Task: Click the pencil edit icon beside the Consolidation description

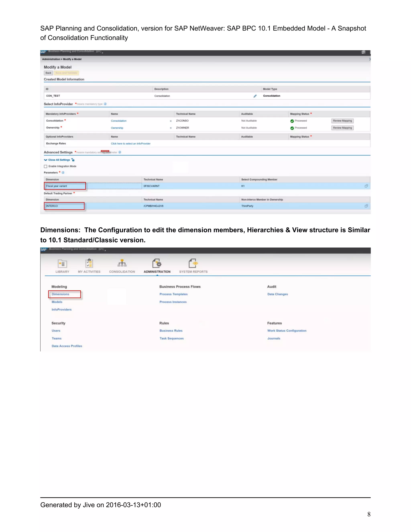Action: pos(255,96)
